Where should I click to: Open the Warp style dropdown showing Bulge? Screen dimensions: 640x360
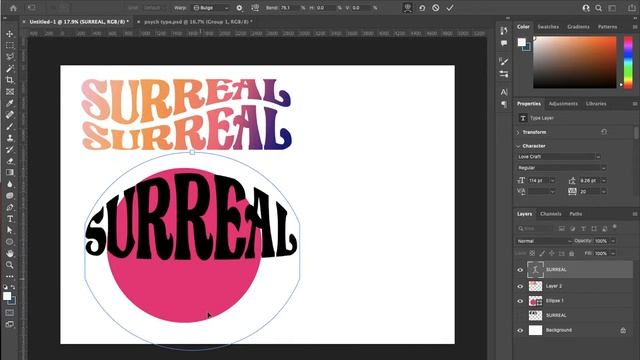click(x=211, y=8)
